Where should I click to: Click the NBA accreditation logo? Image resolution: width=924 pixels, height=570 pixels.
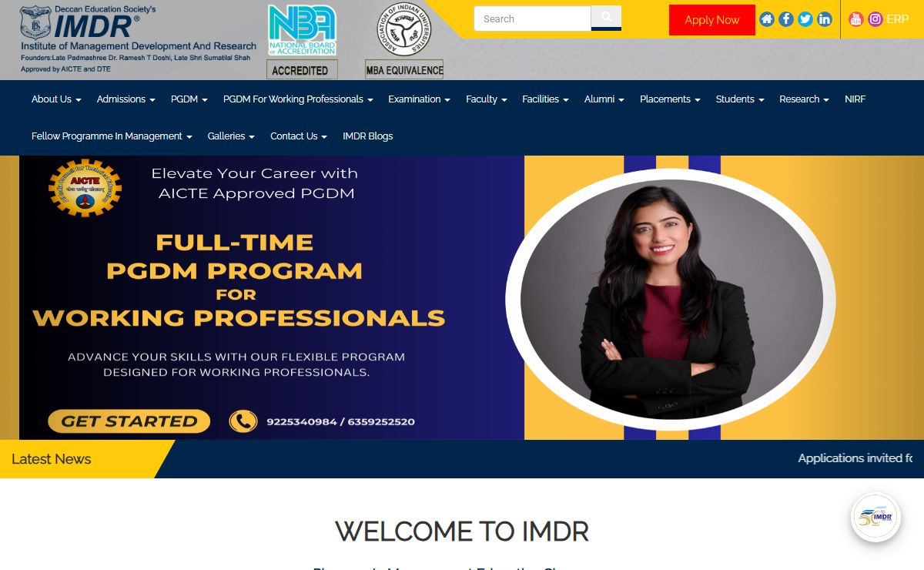(x=302, y=30)
